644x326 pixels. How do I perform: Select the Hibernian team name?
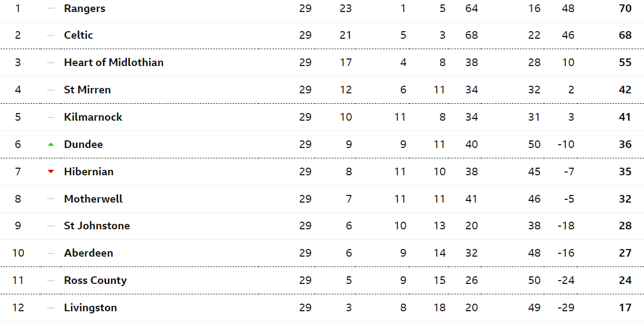tap(89, 171)
